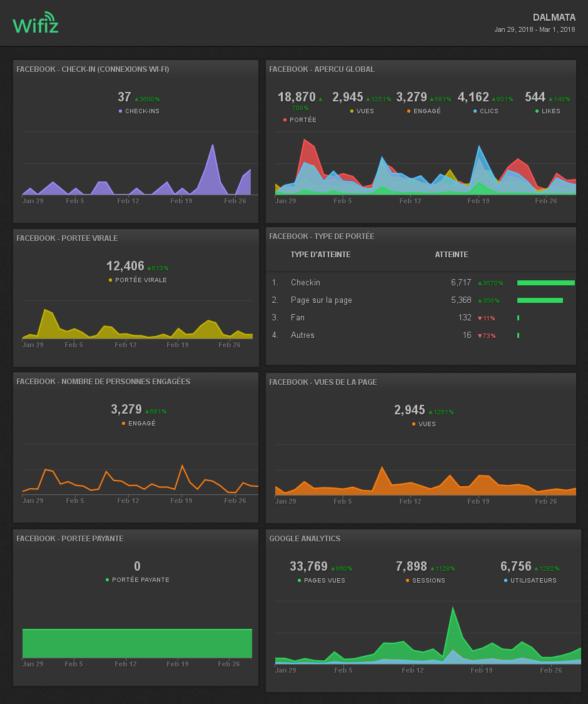This screenshot has height=704, width=588.
Task: Click the Portée Virale legend marker
Action: coord(111,280)
